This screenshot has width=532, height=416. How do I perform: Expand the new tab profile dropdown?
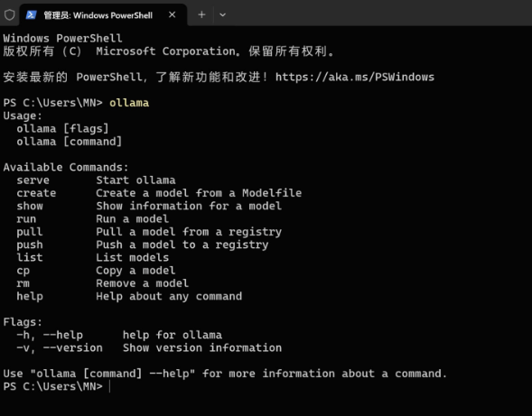tap(222, 15)
